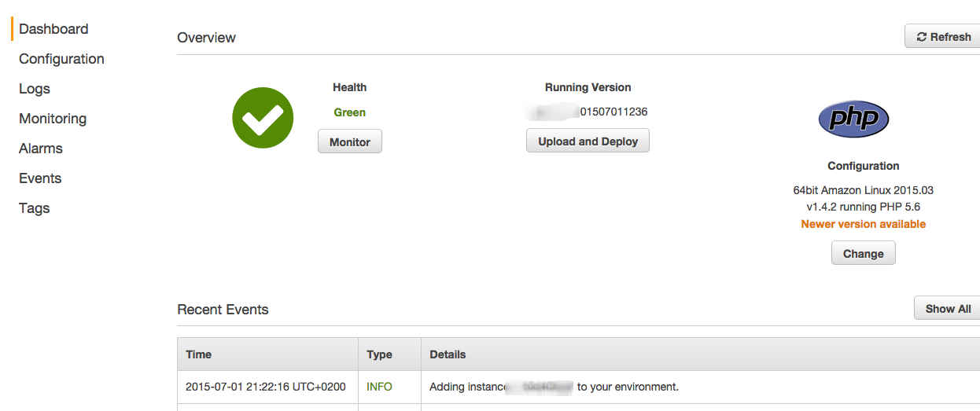Screen dimensions: 980x411
Task: Open the Alarms page
Action: point(41,149)
